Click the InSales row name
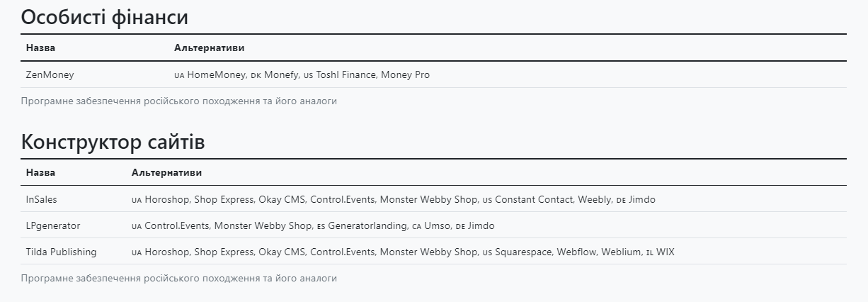868x302 pixels. [41, 199]
